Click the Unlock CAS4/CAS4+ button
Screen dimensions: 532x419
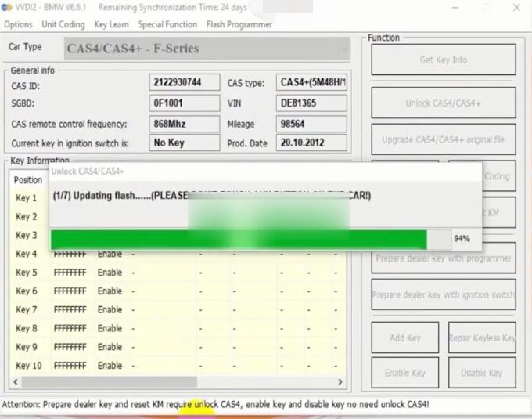[444, 103]
